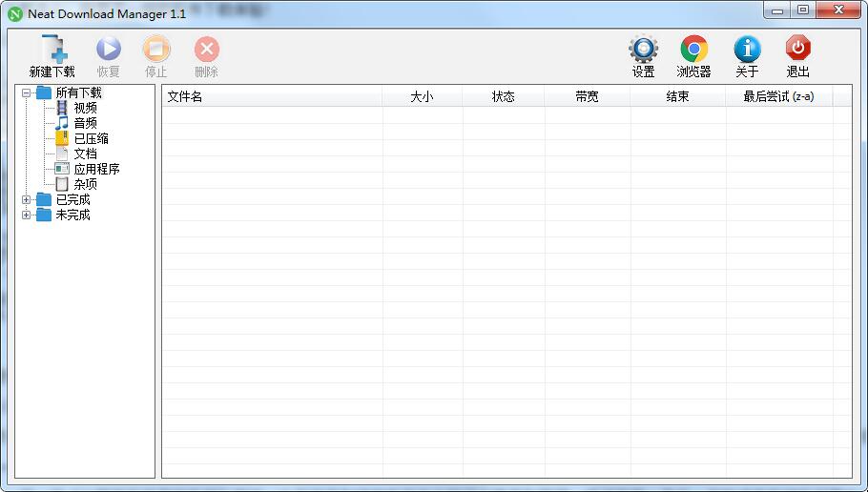Image resolution: width=868 pixels, height=492 pixels.
Task: Maximize the Neat Download Manager window
Action: click(x=803, y=10)
